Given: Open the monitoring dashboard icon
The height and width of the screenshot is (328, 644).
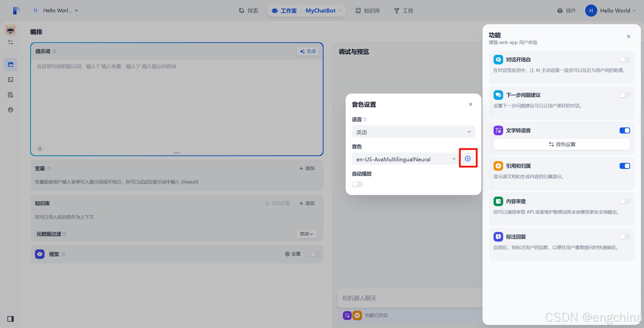Looking at the screenshot, I should tap(11, 110).
